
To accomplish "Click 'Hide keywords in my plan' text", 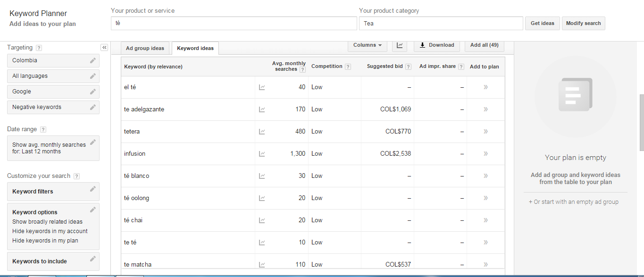I will pyautogui.click(x=45, y=241).
